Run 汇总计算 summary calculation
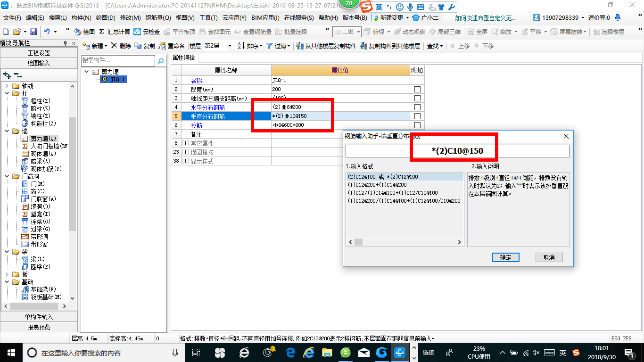The image size is (644, 362). point(115,32)
